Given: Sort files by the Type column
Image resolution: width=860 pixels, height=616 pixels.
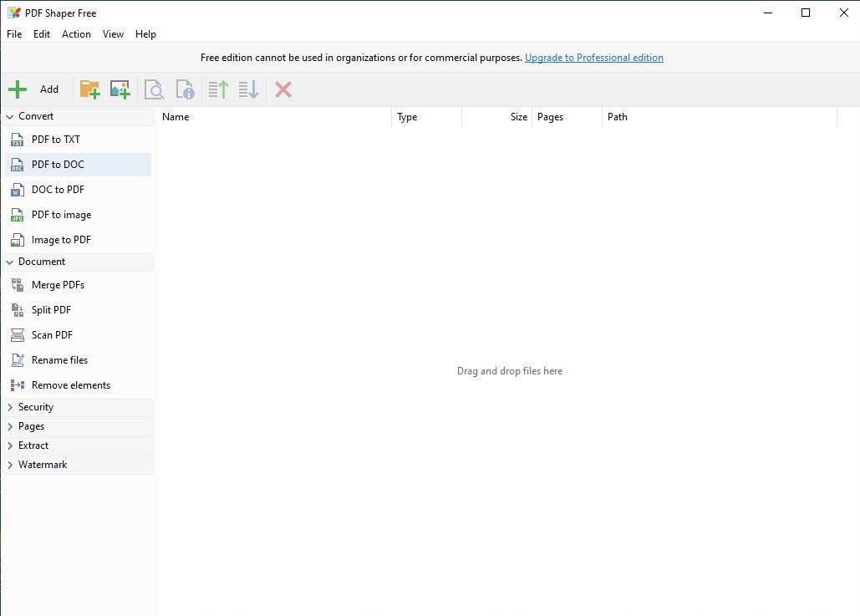Looking at the screenshot, I should pos(427,117).
